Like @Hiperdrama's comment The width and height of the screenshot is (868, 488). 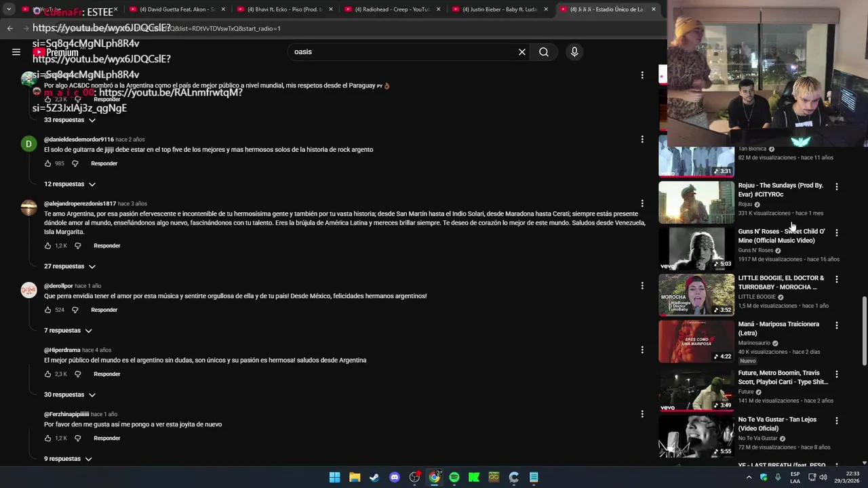click(47, 374)
